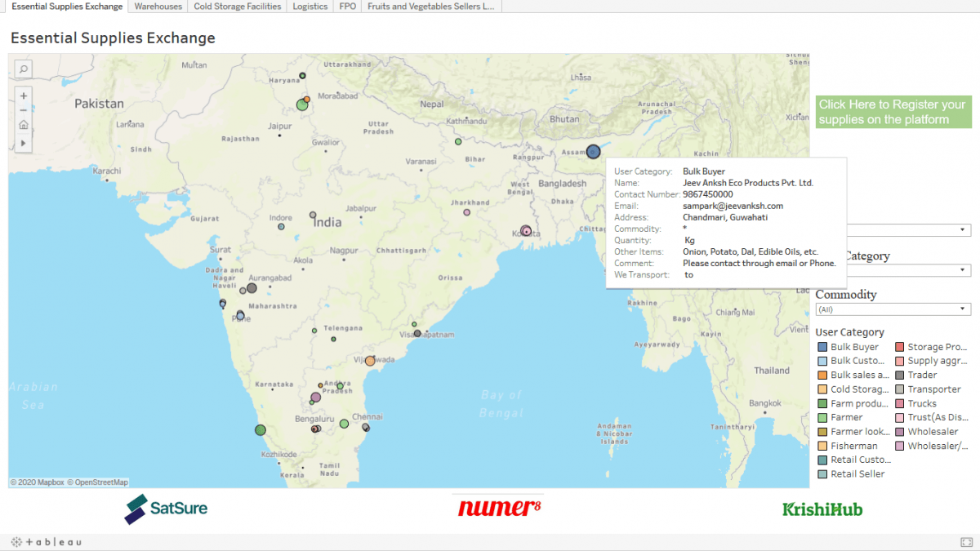
Task: Open the OpenStreetMap attribution link
Action: (x=97, y=482)
